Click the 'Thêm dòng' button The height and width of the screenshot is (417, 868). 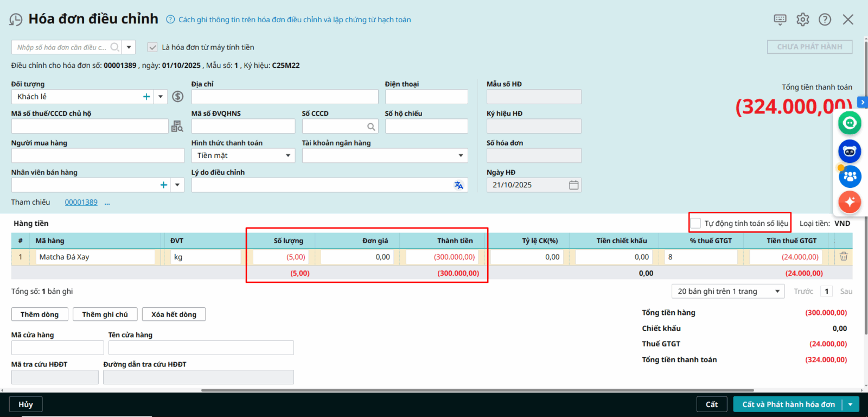click(40, 314)
